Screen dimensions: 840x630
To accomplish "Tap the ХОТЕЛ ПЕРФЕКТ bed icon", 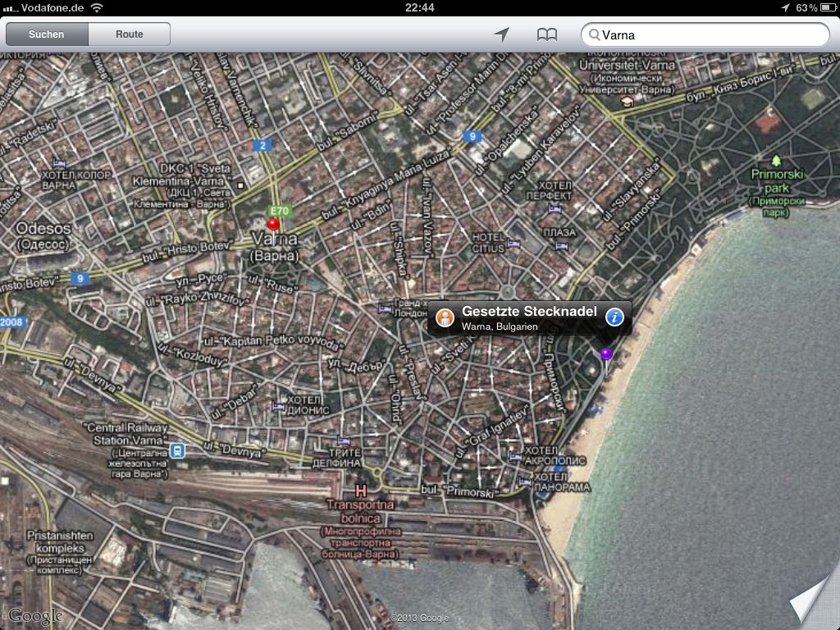I will tap(555, 208).
